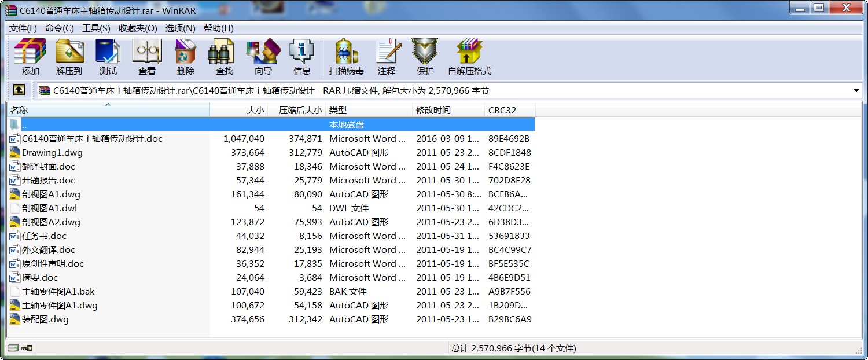
Task: Sort by the 名称 column header
Action: (x=20, y=110)
